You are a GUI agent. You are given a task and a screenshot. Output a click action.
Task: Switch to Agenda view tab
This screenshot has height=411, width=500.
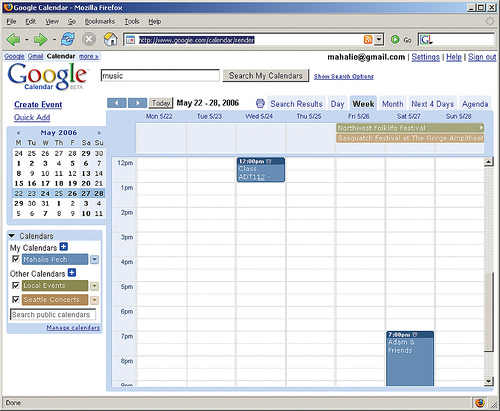(x=475, y=104)
